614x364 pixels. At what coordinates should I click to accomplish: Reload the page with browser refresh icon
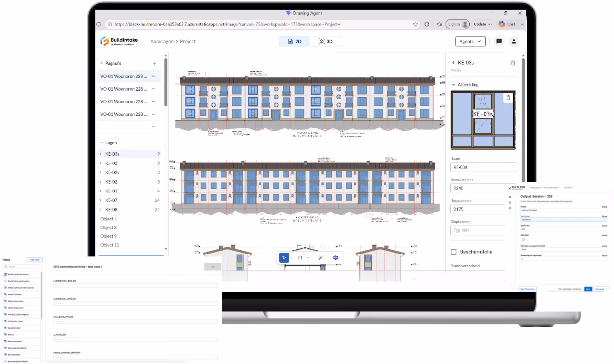pos(99,24)
